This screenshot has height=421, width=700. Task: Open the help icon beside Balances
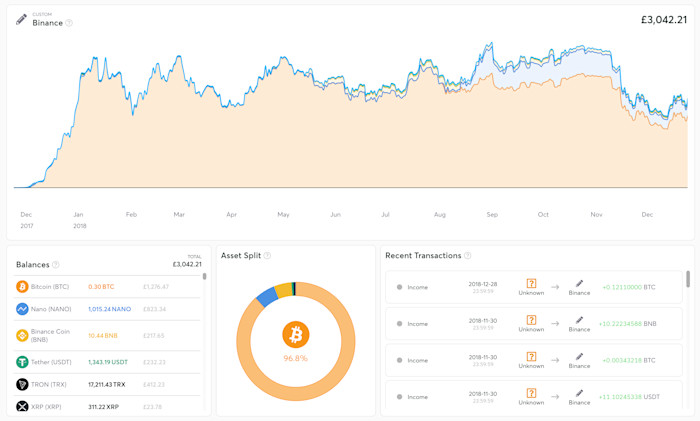coord(55,265)
